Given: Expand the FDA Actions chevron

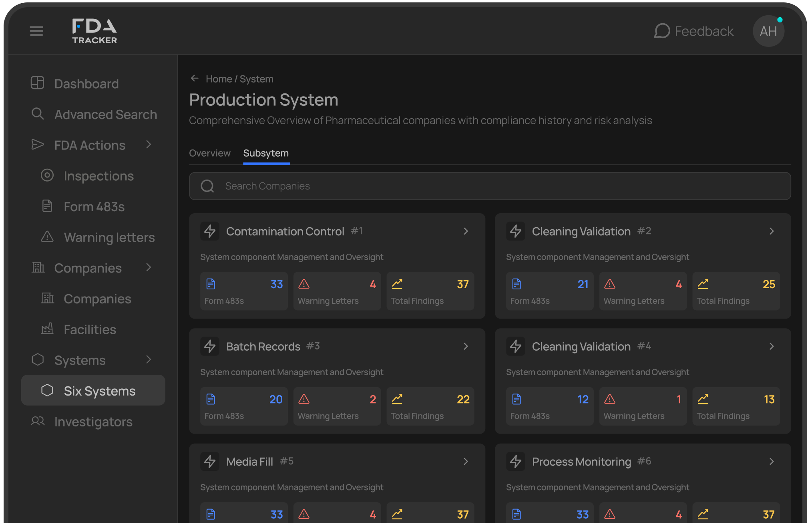Looking at the screenshot, I should [149, 144].
